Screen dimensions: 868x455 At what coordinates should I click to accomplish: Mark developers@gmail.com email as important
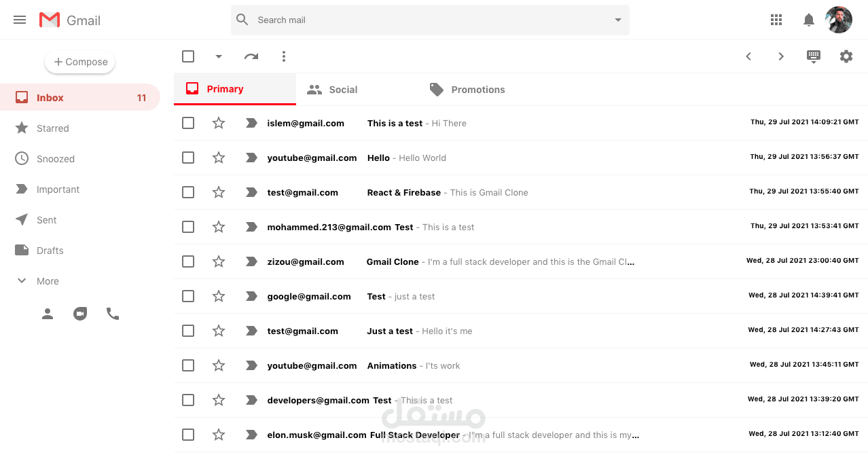tap(251, 400)
